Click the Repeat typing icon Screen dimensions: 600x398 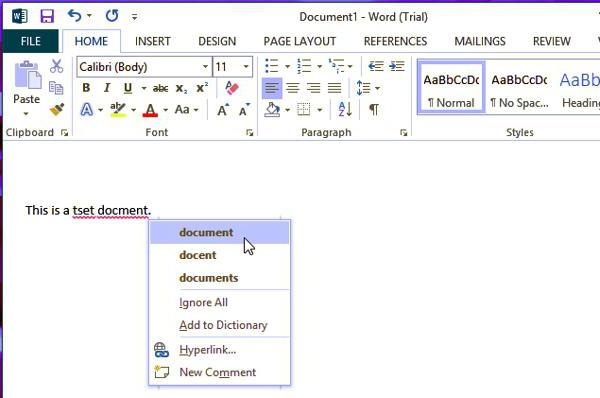112,16
